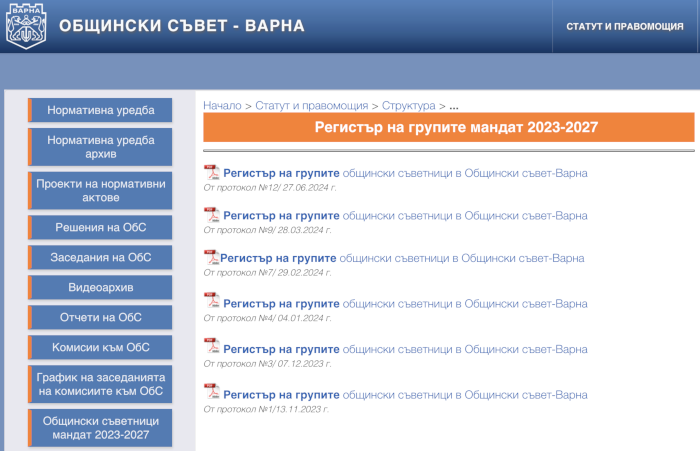Click the Начало breadcrumb link

[222, 106]
